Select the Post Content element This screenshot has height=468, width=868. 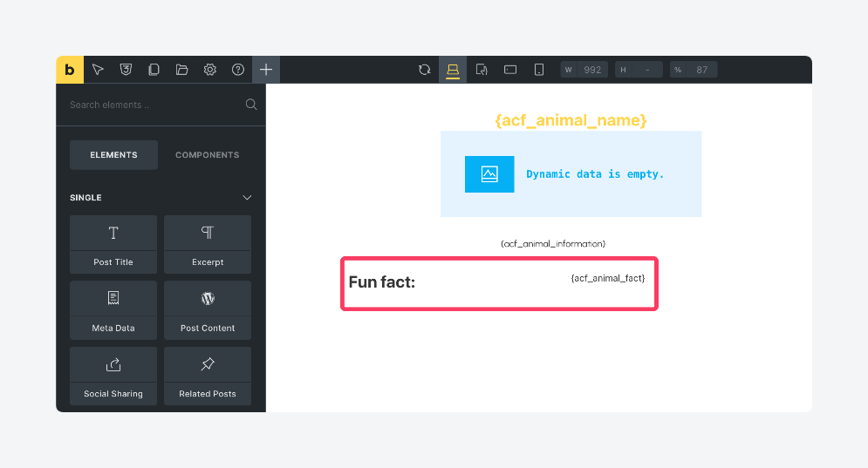208,310
